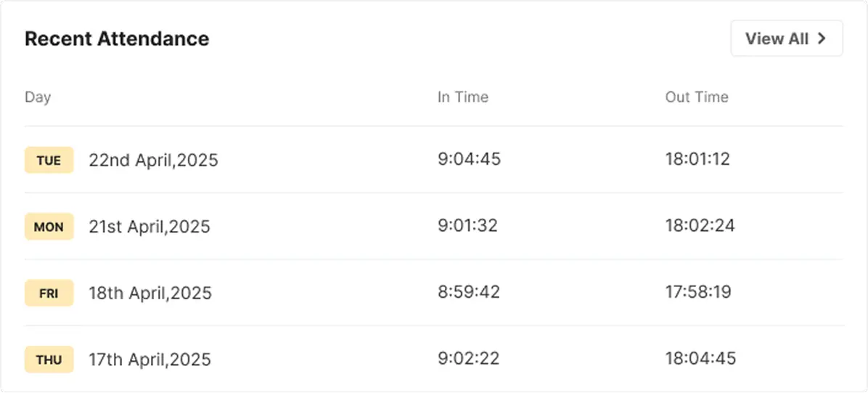
Task: Click in time 9:01:32
Action: (467, 226)
